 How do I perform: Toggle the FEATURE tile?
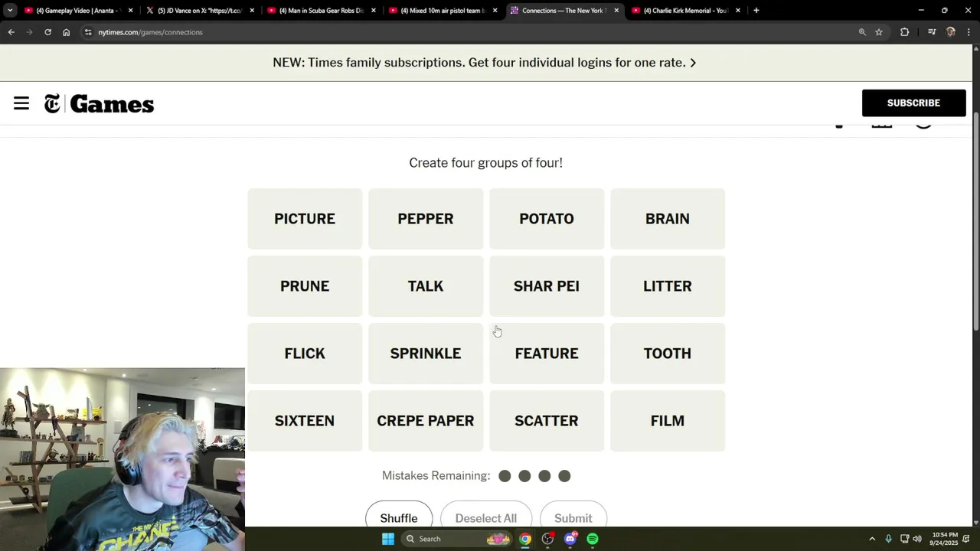click(547, 354)
